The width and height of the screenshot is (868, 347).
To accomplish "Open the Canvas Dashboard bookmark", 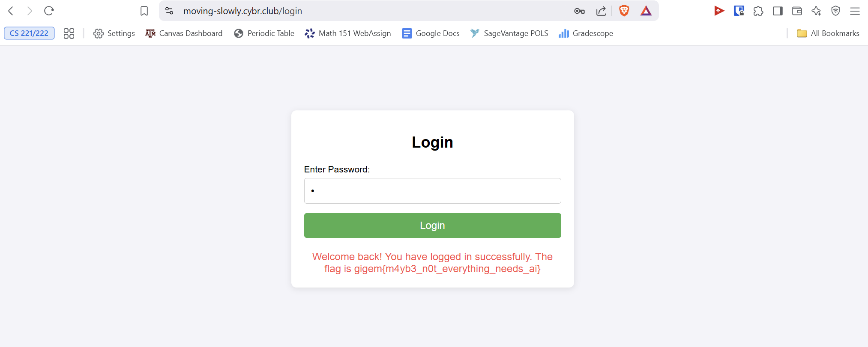I will [184, 33].
